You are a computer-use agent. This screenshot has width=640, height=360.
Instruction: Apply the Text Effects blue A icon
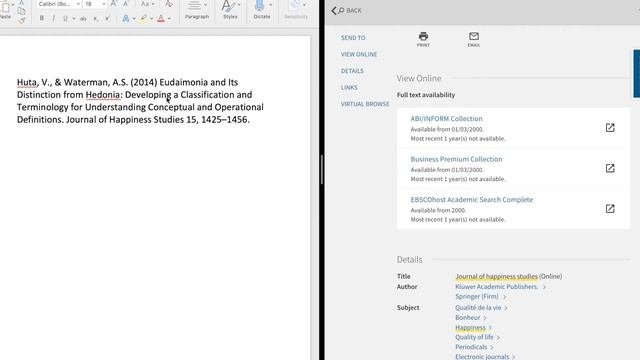[126, 18]
